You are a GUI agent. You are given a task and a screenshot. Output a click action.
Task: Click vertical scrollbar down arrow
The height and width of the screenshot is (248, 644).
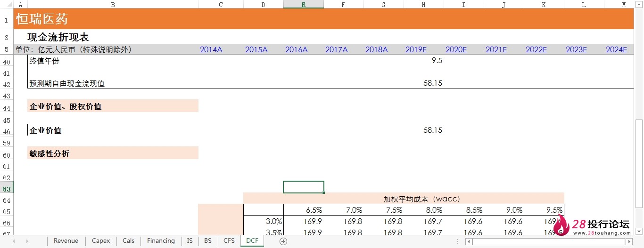[x=639, y=231]
